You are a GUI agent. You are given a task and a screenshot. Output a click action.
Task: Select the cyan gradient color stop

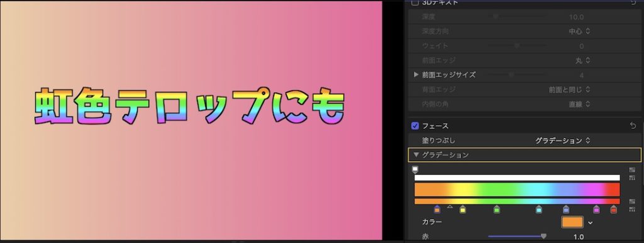(x=539, y=209)
